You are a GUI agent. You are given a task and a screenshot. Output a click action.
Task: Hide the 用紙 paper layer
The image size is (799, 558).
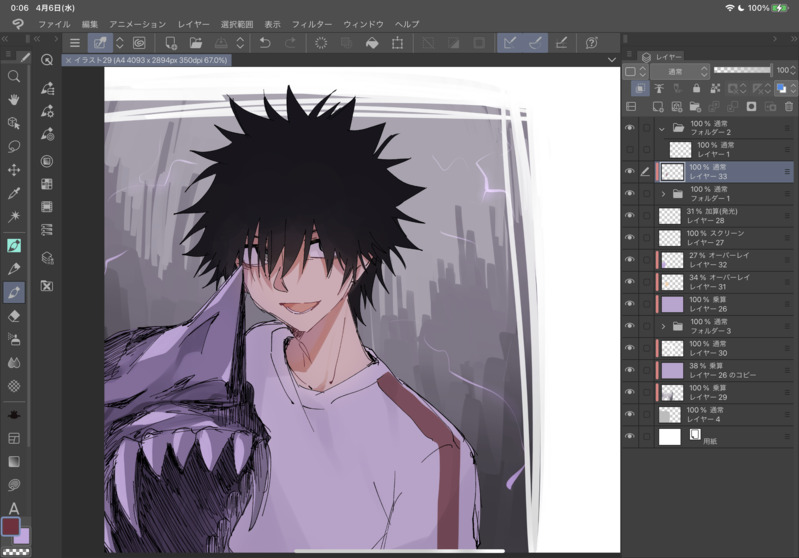pos(630,436)
